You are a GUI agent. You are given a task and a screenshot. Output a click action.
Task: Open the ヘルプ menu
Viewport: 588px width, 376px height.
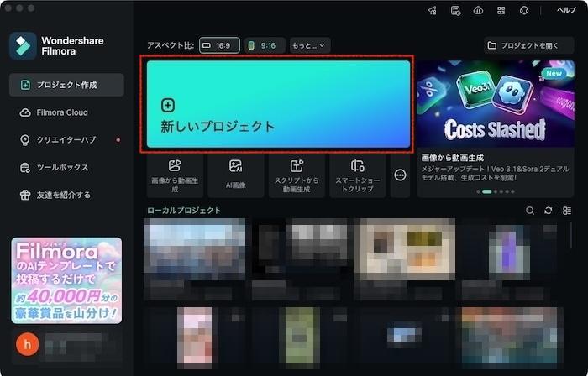(566, 10)
